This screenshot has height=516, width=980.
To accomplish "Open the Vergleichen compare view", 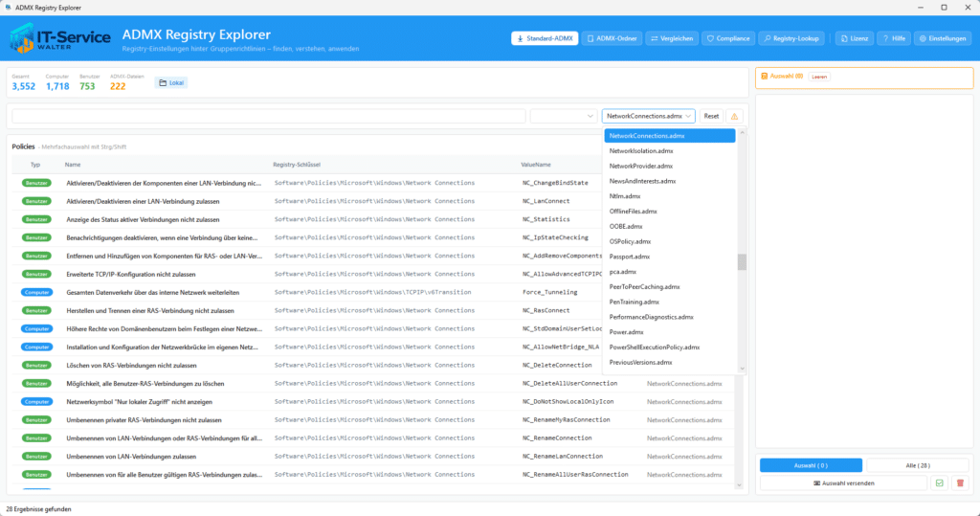I will [x=672, y=38].
